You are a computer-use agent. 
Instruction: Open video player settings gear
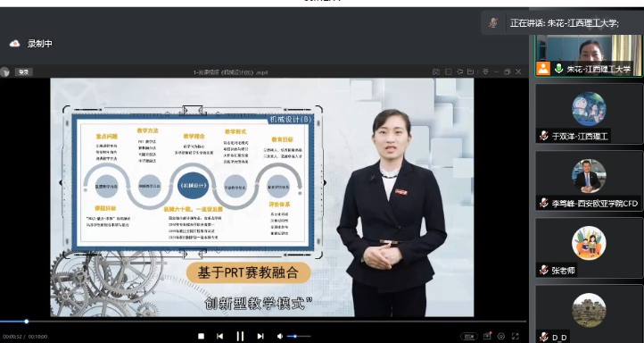pos(501,336)
